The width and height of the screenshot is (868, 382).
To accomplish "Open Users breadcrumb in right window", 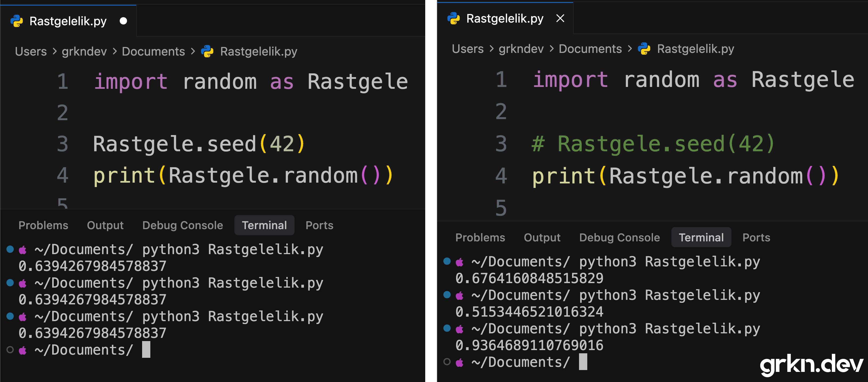I will click(468, 48).
